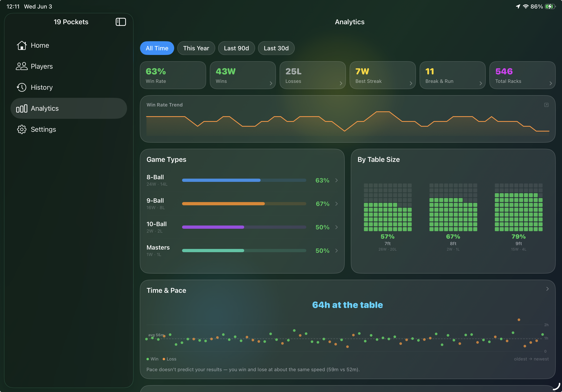Open Time & Pace details chevron

click(x=547, y=289)
